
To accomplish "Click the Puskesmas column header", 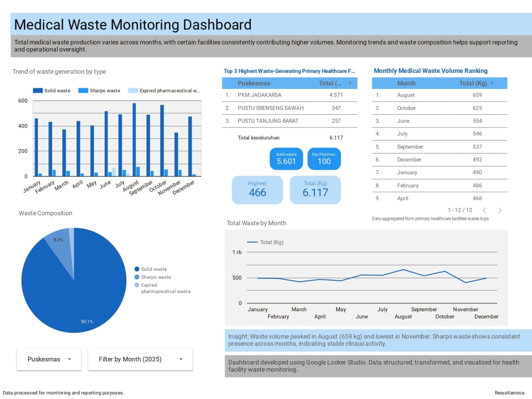I will [x=254, y=83].
